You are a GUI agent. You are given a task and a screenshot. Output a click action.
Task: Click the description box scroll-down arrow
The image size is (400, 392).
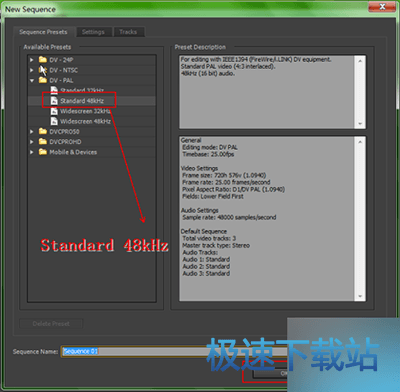360,124
